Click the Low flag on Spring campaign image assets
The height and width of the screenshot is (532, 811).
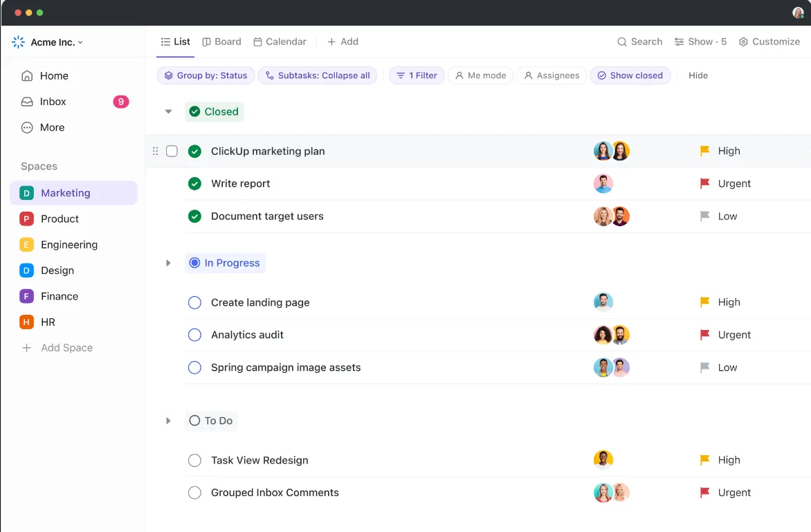[x=704, y=367]
